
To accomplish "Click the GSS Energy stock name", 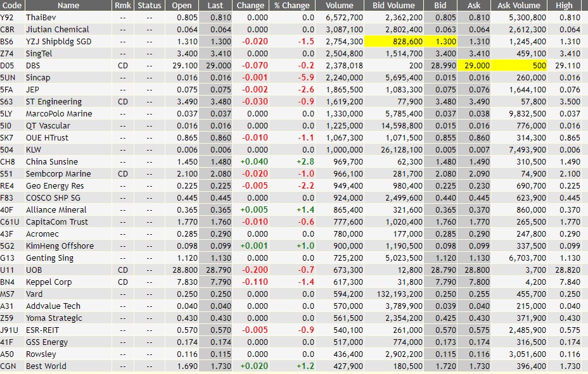I will (x=47, y=342).
